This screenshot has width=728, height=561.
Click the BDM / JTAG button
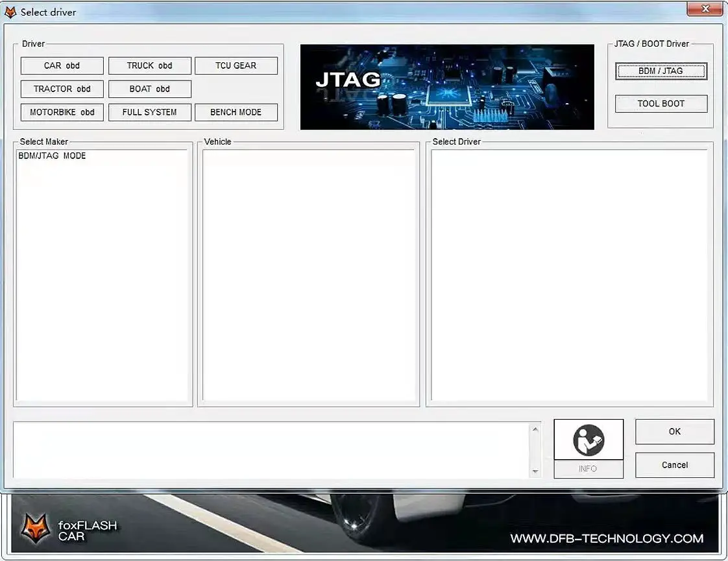click(661, 71)
